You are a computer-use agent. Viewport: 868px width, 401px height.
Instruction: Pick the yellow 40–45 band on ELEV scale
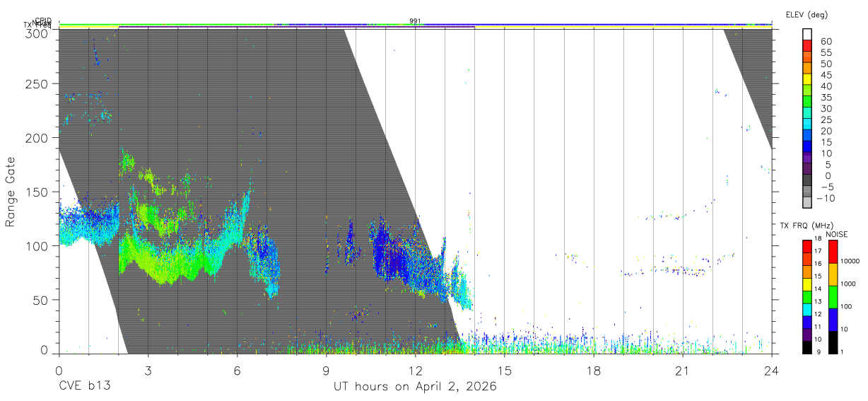[x=808, y=80]
